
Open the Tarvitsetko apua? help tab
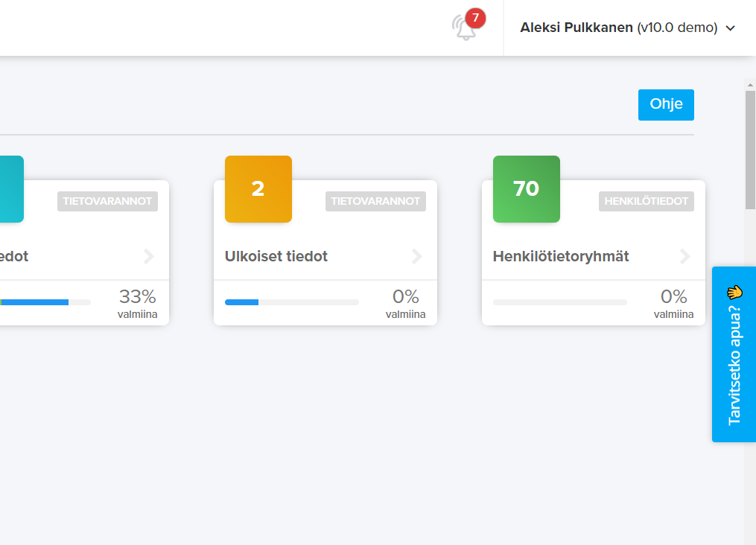click(734, 354)
